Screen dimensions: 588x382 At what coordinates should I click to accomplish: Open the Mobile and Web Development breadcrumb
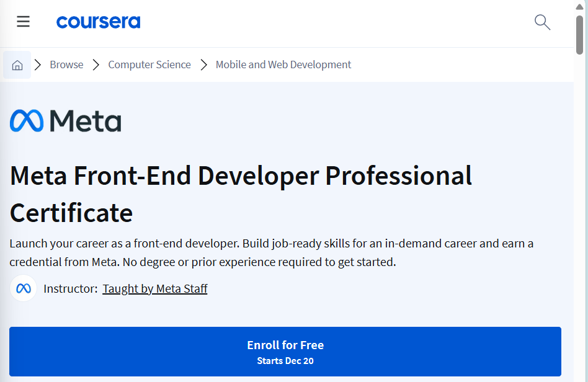click(x=283, y=64)
